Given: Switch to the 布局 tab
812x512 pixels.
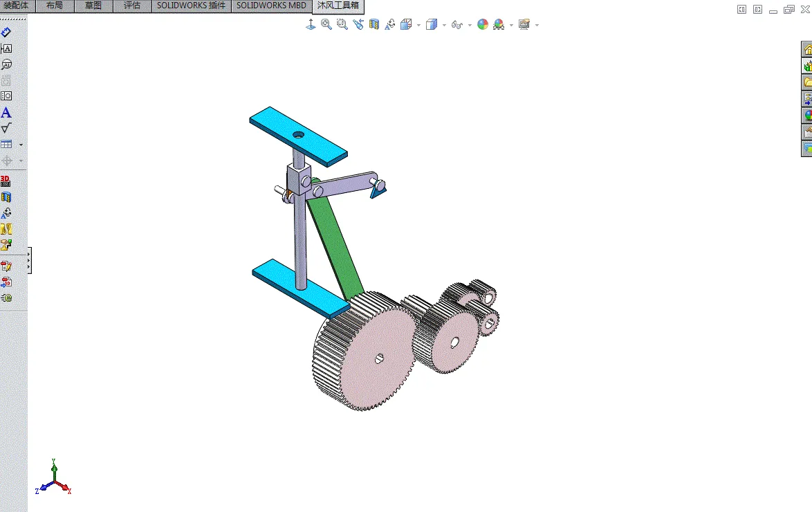Looking at the screenshot, I should pos(55,6).
